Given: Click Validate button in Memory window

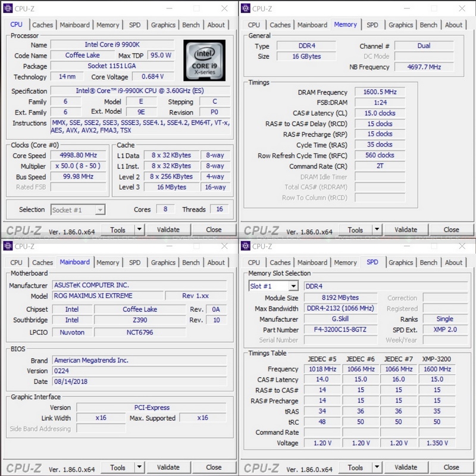Looking at the screenshot, I should click(x=406, y=230).
